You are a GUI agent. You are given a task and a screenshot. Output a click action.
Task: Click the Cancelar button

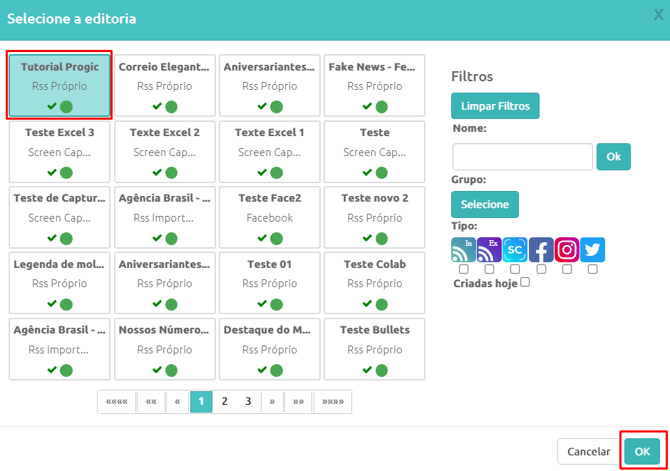pos(589,451)
